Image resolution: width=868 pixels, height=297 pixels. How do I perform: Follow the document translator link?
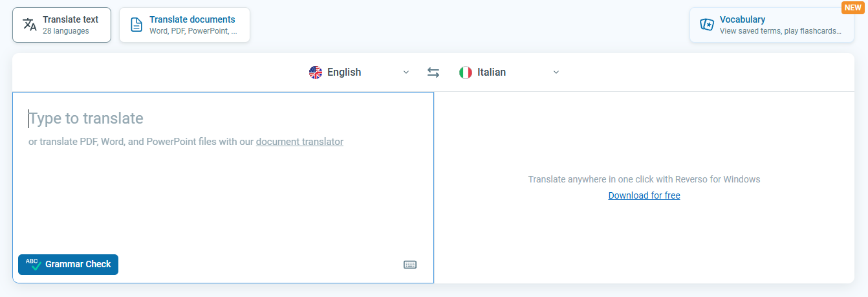click(299, 142)
